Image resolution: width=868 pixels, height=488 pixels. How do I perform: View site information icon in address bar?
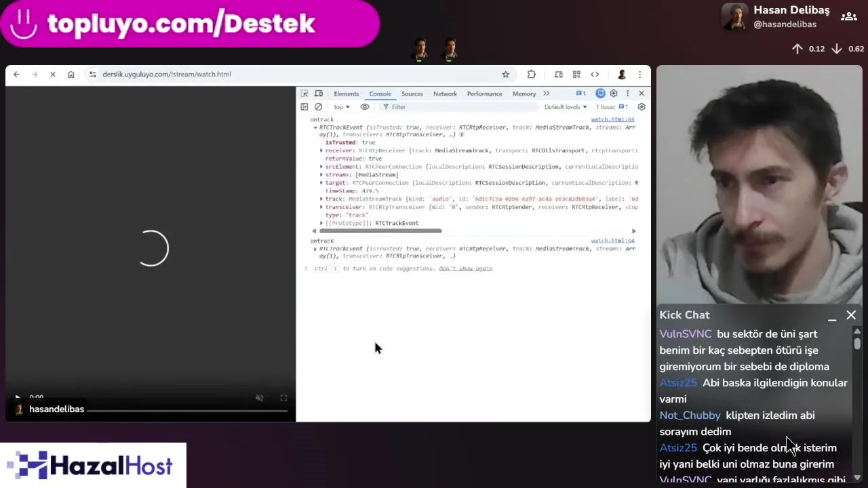(x=93, y=75)
